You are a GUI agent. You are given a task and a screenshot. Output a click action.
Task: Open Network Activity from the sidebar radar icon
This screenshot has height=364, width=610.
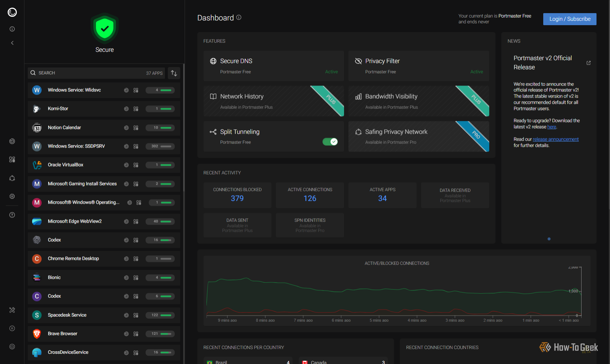[12, 141]
